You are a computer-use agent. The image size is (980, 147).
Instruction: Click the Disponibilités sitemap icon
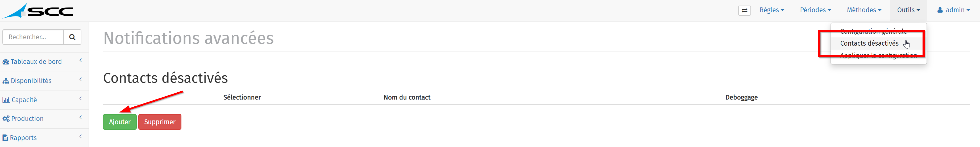(6, 81)
